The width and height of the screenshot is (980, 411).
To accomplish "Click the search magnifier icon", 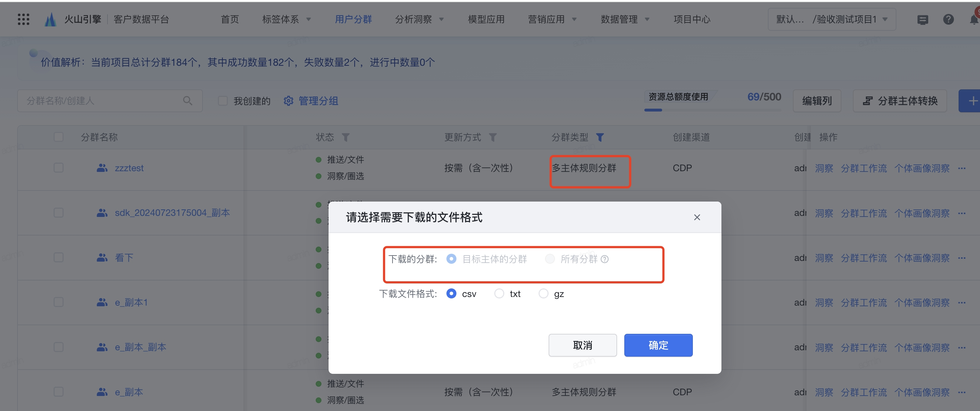I will point(187,101).
